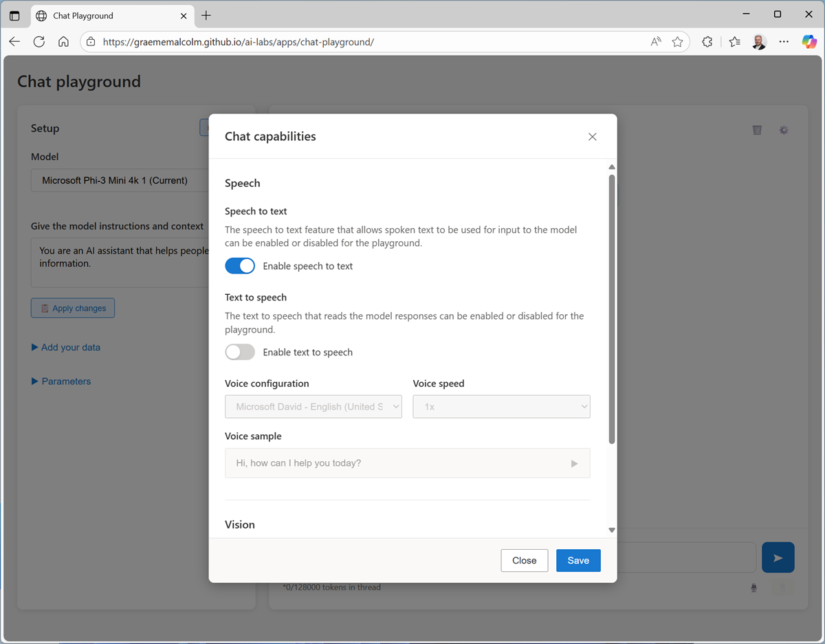Open browser Extensions puzzle icon
Image resolution: width=825 pixels, height=644 pixels.
click(707, 42)
